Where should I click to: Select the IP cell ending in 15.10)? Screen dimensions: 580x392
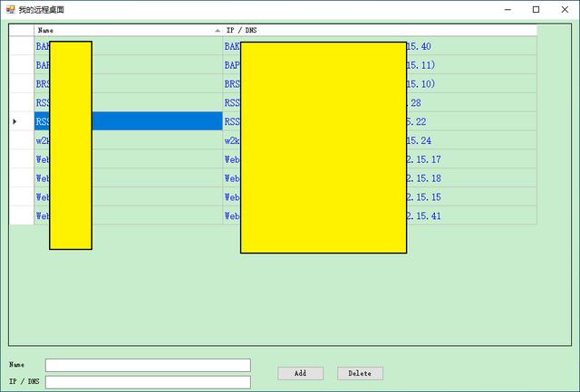click(x=380, y=84)
